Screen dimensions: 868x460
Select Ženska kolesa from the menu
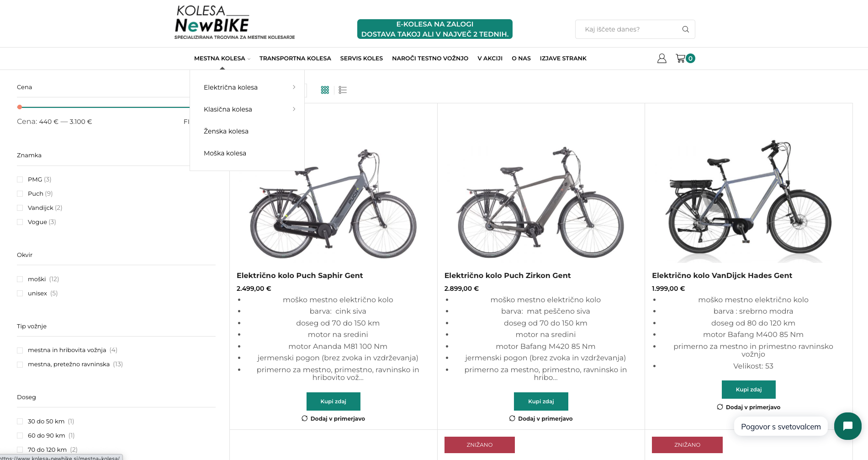(x=226, y=131)
